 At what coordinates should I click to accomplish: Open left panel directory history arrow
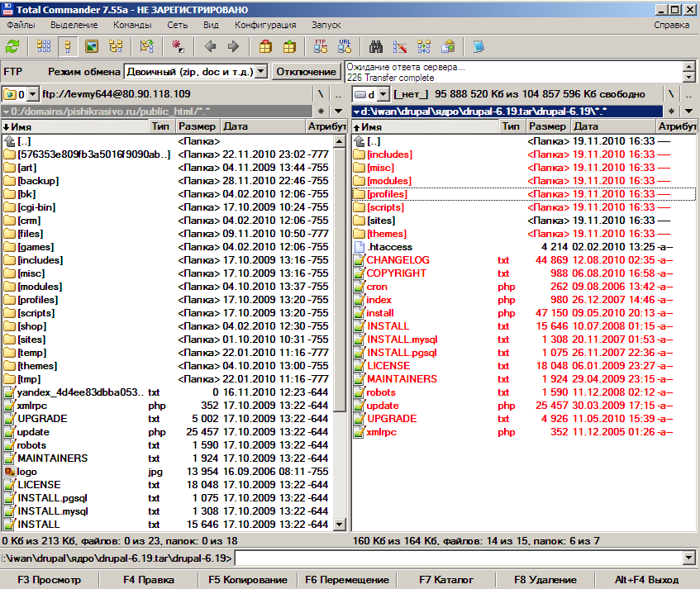pyautogui.click(x=338, y=111)
